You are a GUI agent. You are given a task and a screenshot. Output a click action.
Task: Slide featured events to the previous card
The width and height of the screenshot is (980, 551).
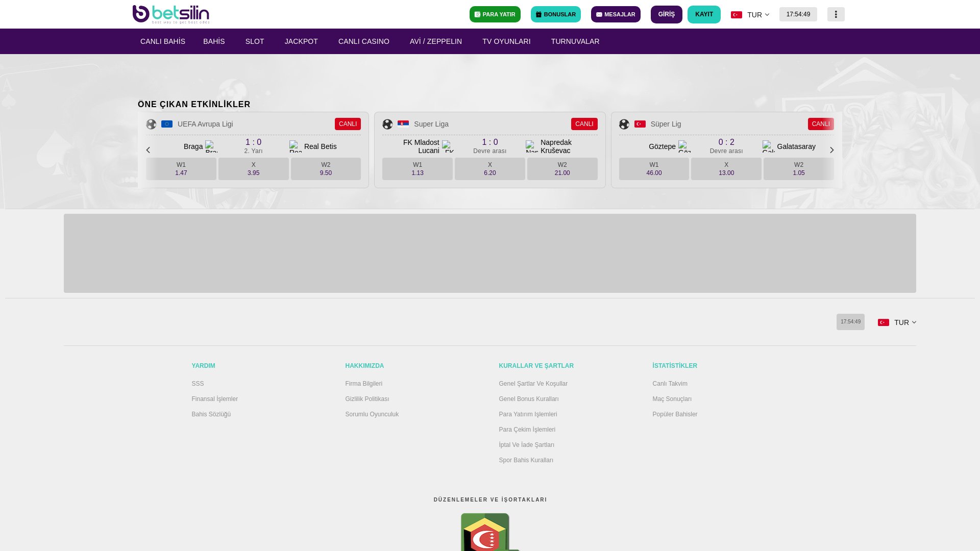click(148, 150)
